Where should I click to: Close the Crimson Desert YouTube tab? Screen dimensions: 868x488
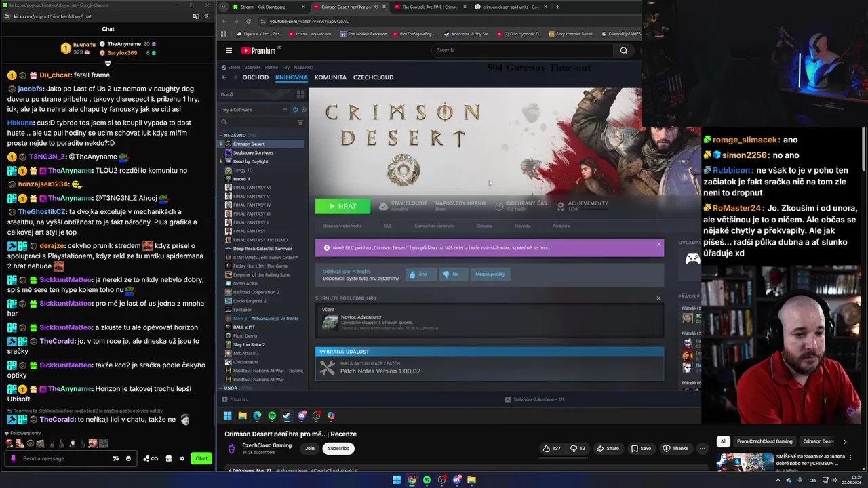[x=384, y=7]
